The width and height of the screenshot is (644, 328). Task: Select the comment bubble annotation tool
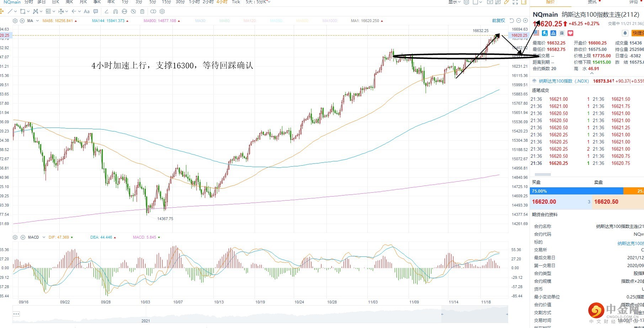[95, 11]
